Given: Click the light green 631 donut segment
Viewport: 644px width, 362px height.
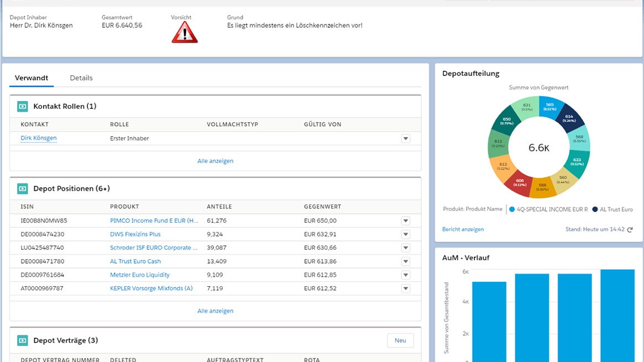Looking at the screenshot, I should click(527, 107).
